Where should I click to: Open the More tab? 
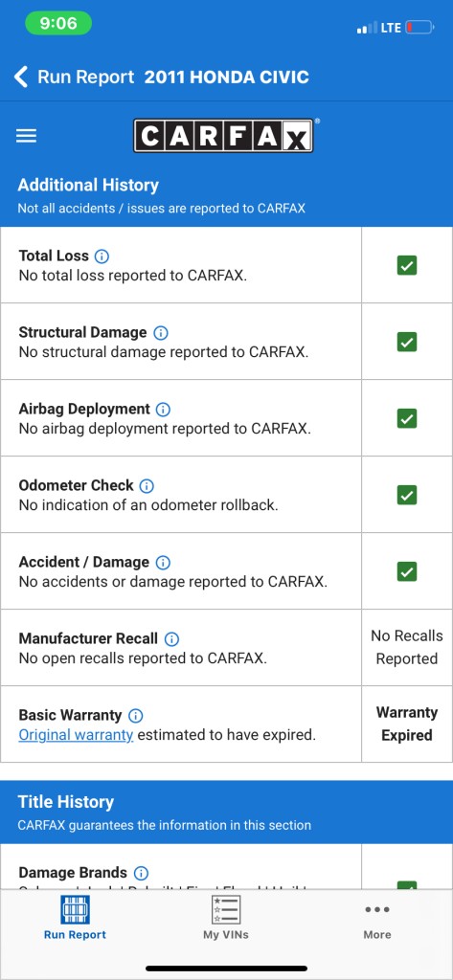pos(377,920)
